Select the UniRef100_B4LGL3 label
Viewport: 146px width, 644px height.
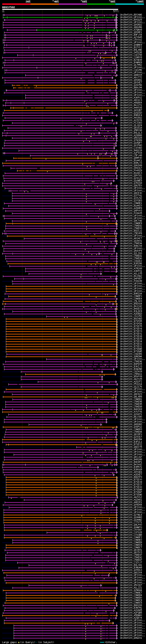(x=131, y=133)
